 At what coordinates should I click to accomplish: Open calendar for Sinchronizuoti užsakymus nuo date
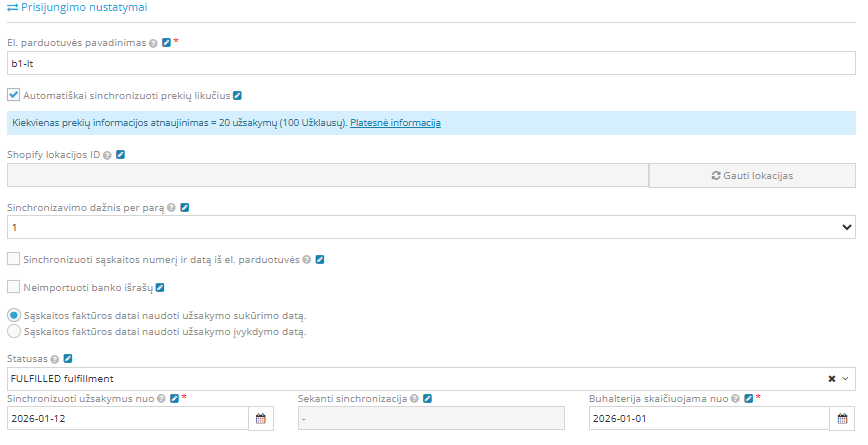coord(261,418)
